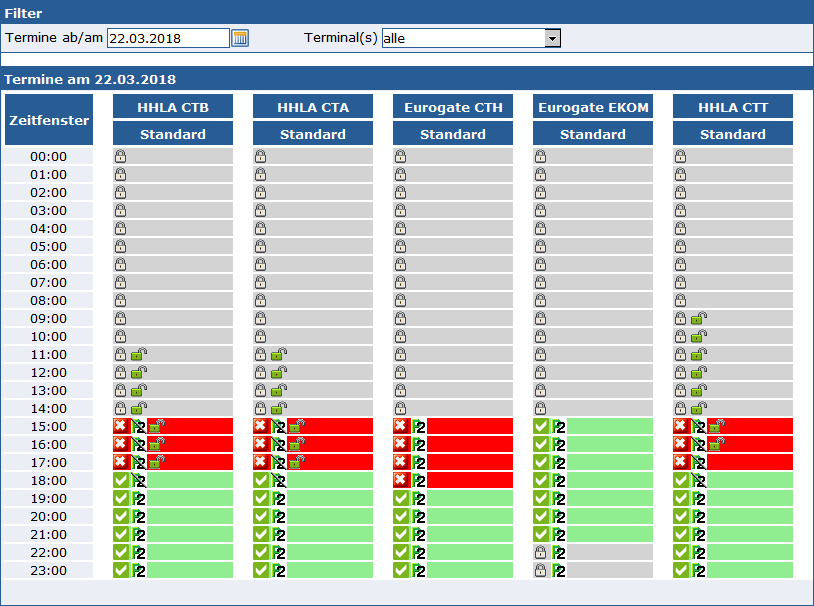
Task: Click the Zeitfenster header cell
Action: coord(49,120)
